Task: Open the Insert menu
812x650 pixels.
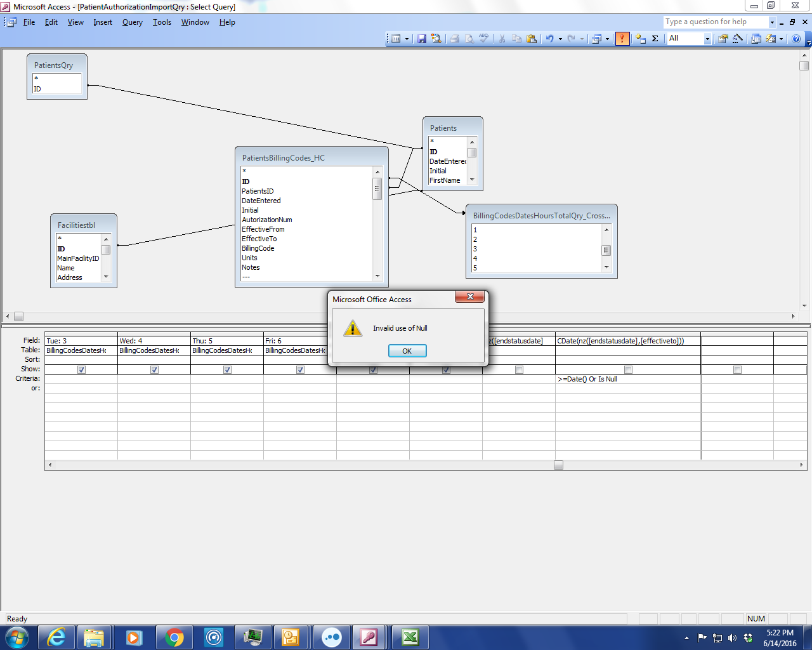Action: coord(103,22)
